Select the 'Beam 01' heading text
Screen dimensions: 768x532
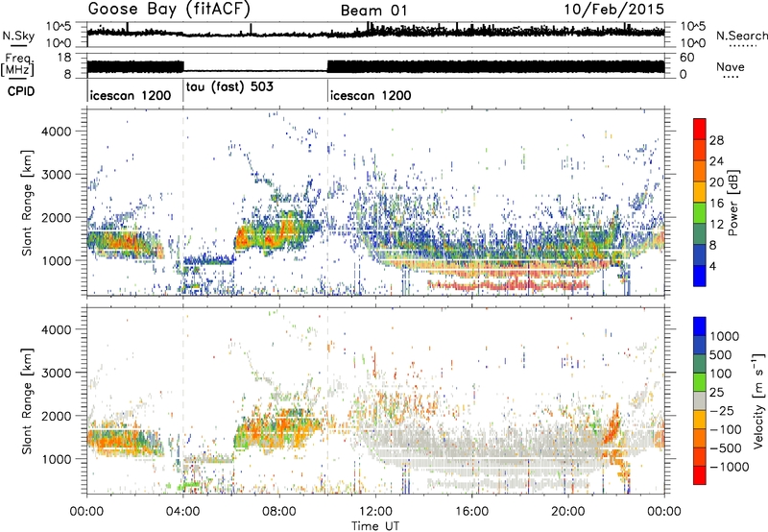(x=373, y=11)
